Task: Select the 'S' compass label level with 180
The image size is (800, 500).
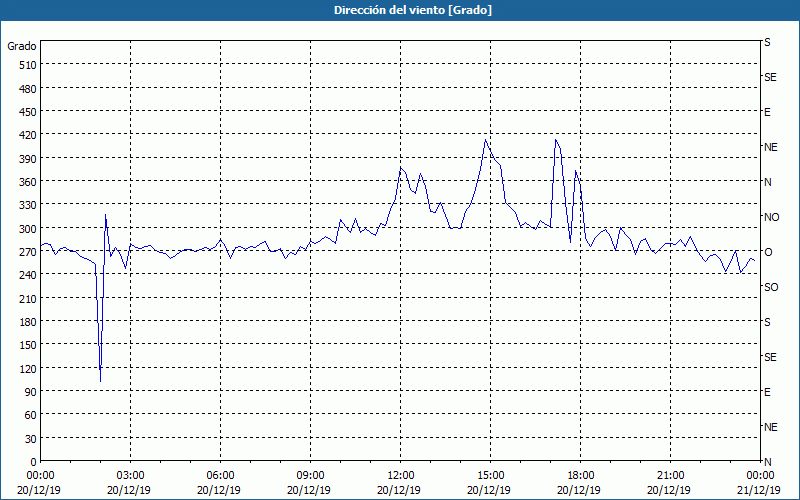Action: (767, 322)
